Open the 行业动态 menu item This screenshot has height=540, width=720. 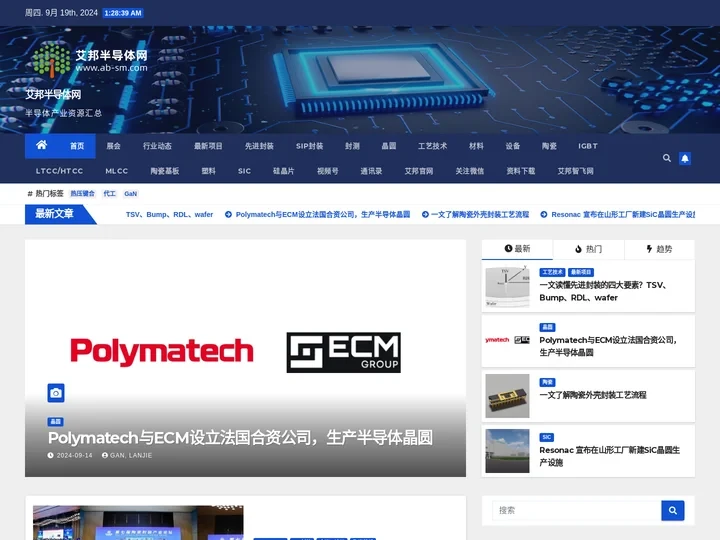[x=157, y=146]
